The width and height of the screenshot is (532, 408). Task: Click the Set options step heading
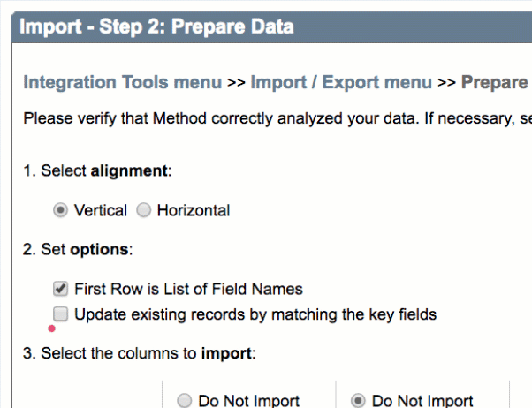(78, 250)
